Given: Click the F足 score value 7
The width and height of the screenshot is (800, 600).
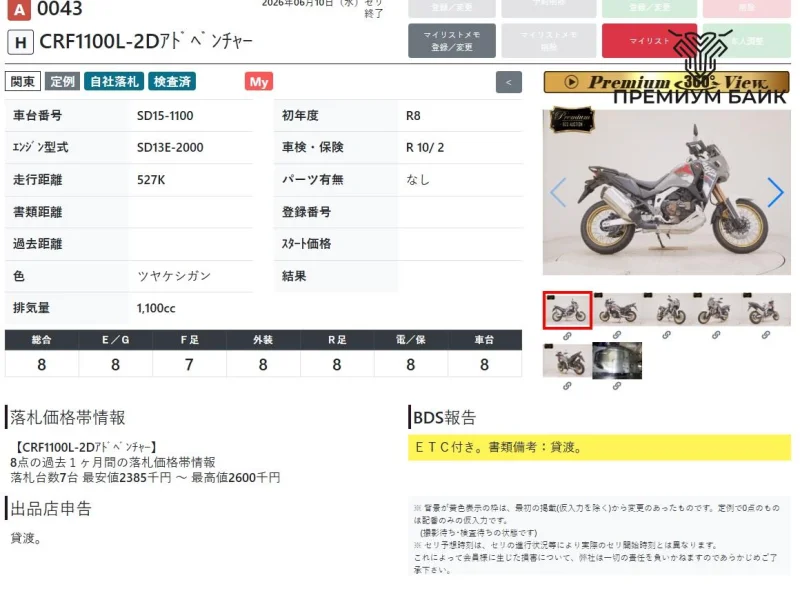Looking at the screenshot, I should coord(189,364).
